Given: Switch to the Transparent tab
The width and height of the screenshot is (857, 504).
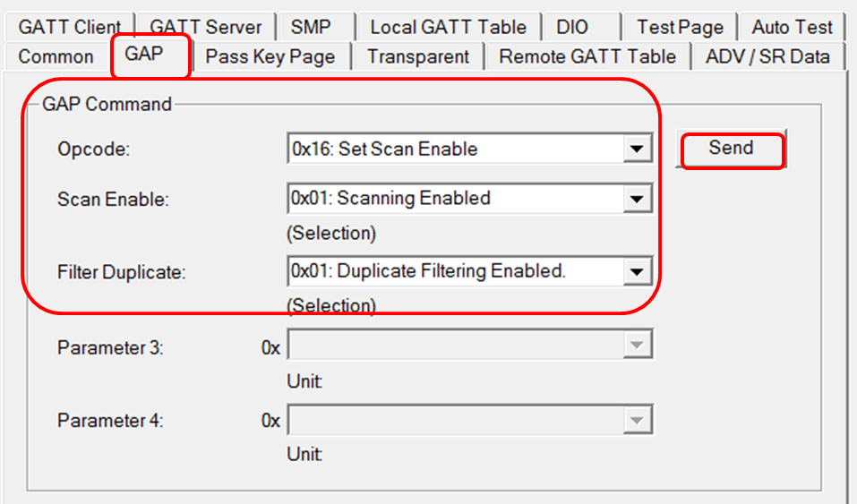Looking at the screenshot, I should tap(418, 56).
